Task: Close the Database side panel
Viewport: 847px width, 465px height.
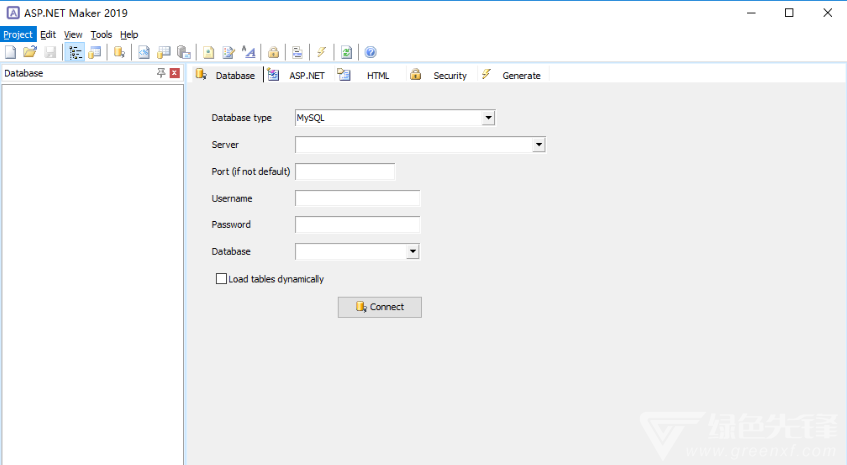Action: pos(175,73)
